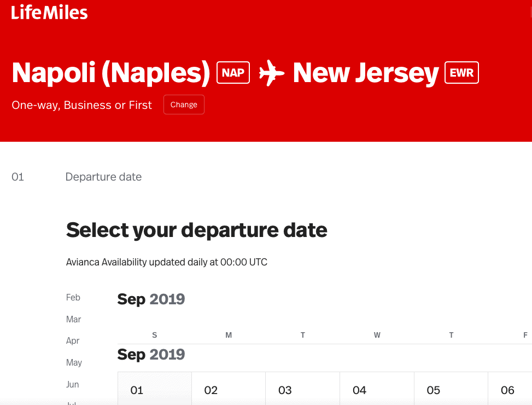Jump to May in month list
Image resolution: width=532 pixels, height=405 pixels.
point(74,362)
